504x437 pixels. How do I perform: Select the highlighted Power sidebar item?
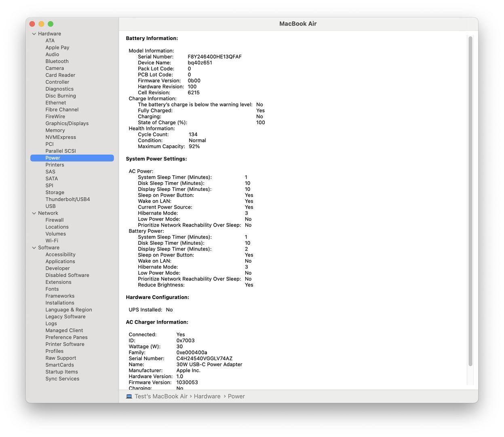(x=72, y=158)
